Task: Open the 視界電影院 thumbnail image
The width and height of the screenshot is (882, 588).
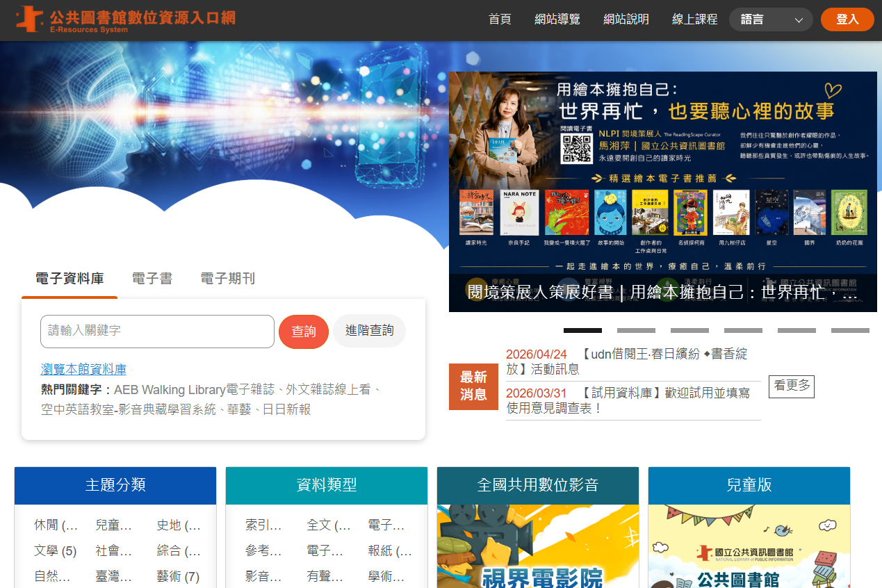Action: point(538,546)
